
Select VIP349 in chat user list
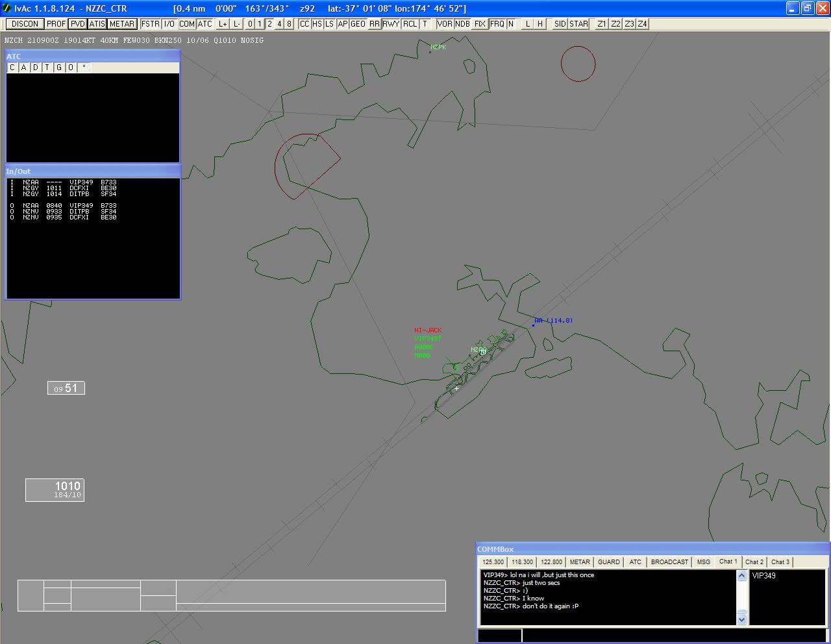[763, 576]
